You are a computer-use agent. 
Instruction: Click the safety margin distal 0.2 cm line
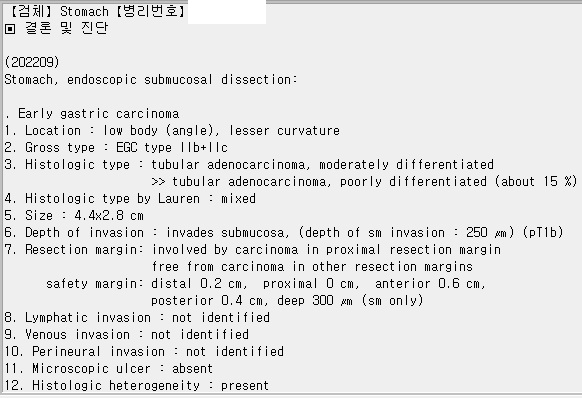(266, 284)
